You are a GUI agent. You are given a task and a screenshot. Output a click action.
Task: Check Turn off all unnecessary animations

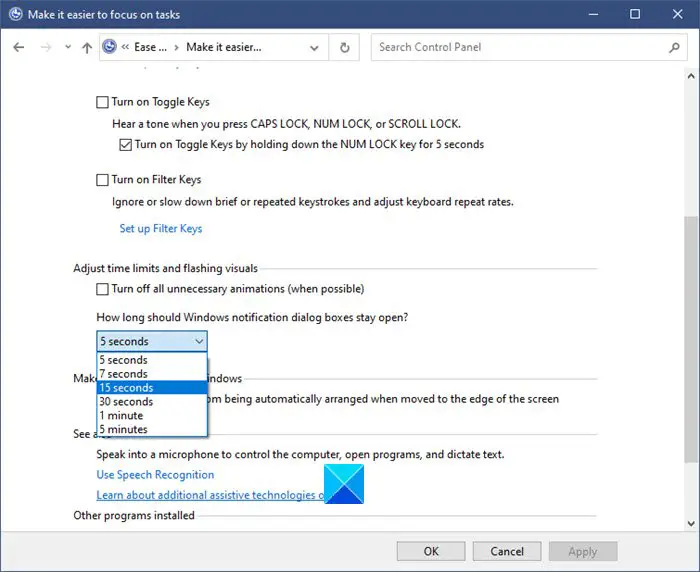[102, 289]
